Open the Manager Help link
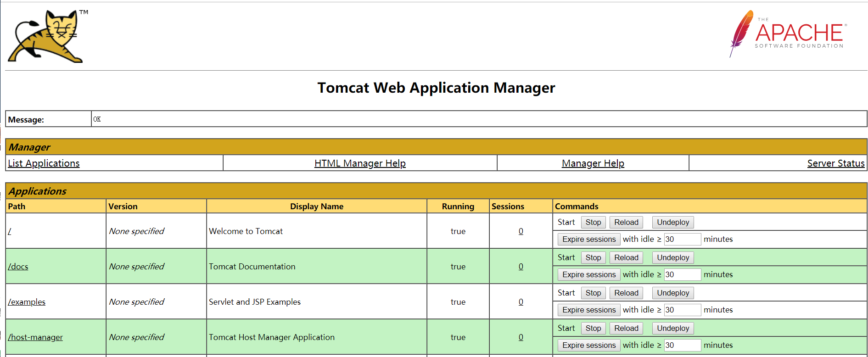The image size is (868, 357). [593, 163]
